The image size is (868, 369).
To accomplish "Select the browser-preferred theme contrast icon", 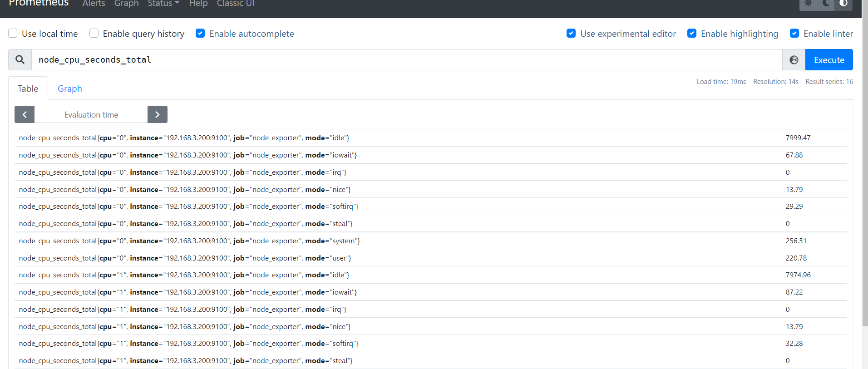I will pos(843,4).
